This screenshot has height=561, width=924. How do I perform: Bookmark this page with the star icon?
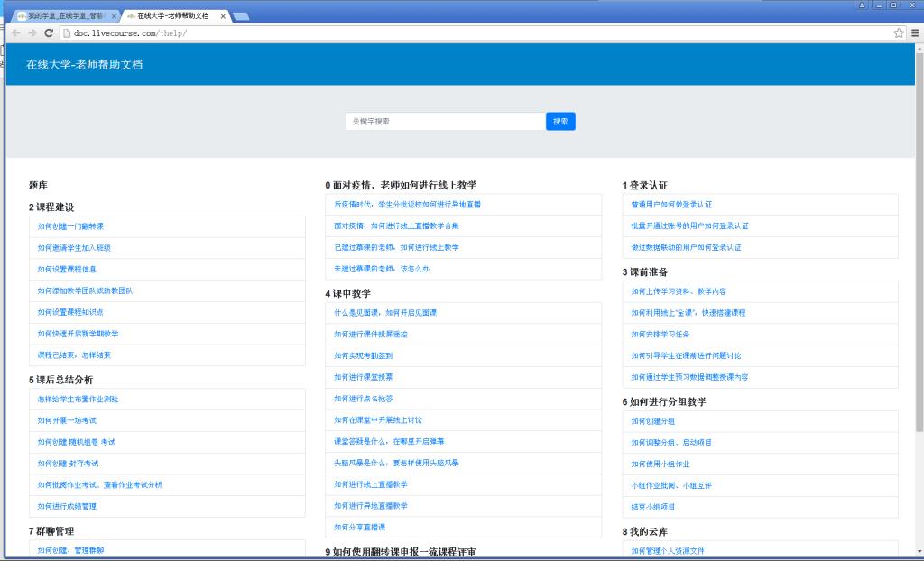[x=899, y=33]
